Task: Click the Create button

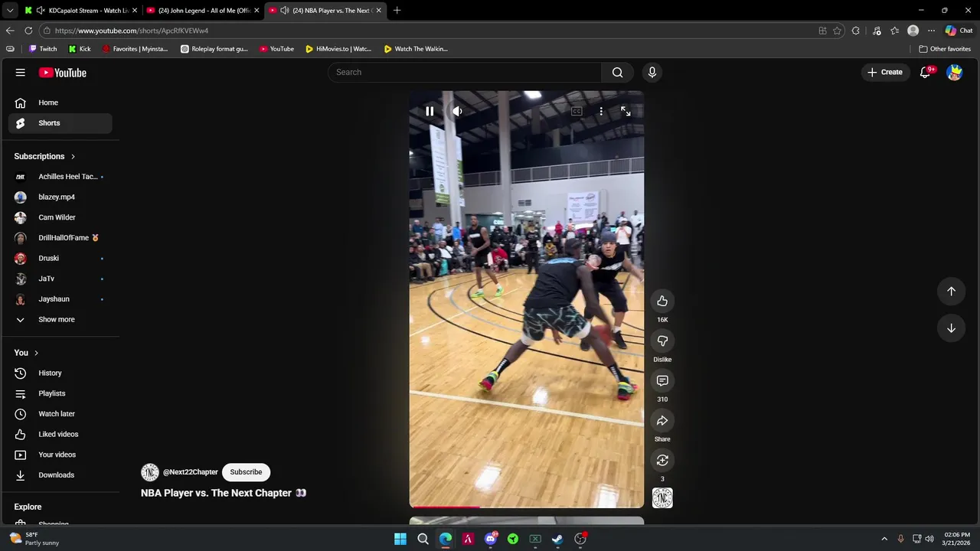Action: (885, 72)
